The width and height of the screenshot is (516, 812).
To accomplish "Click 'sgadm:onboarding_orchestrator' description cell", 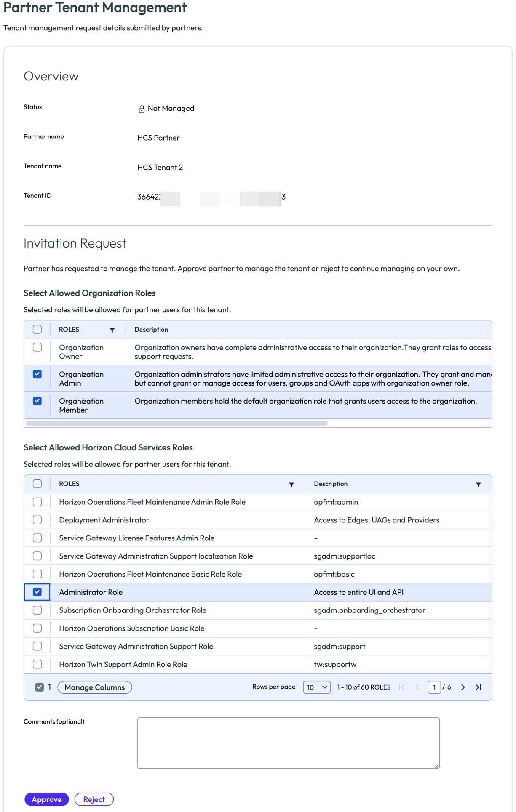I will click(x=369, y=610).
